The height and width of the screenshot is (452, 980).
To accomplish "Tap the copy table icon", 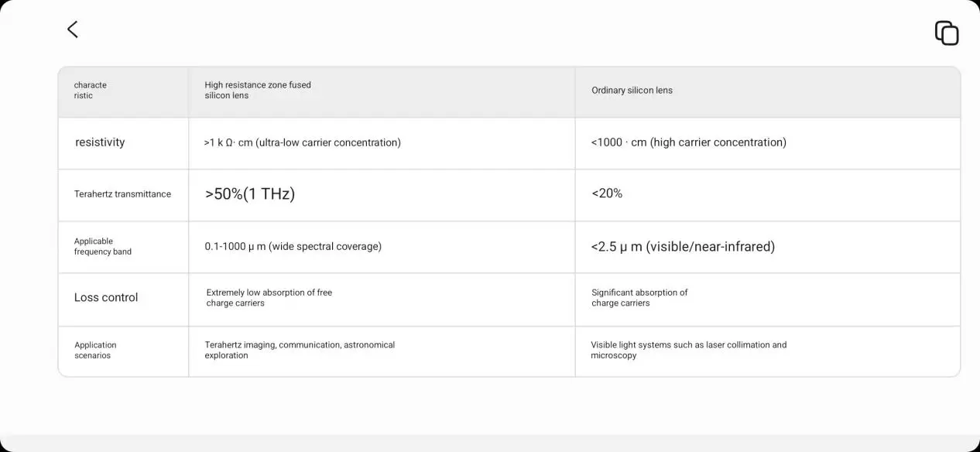I will [946, 33].
